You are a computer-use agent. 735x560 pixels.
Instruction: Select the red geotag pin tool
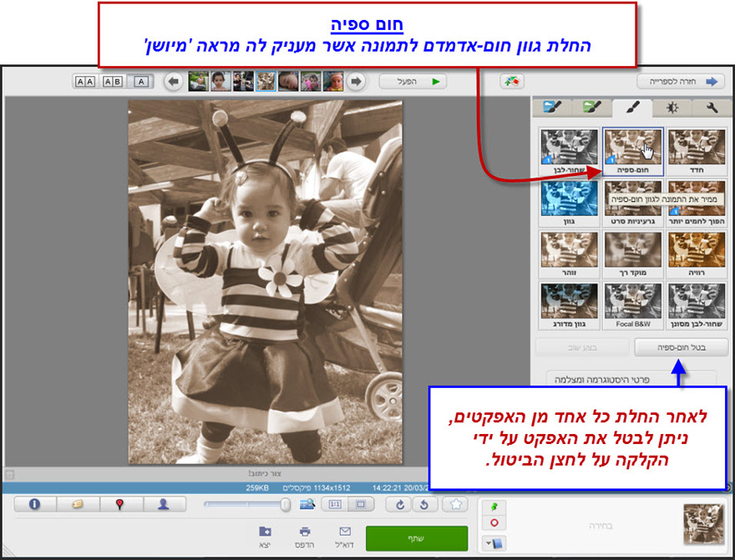(x=119, y=504)
